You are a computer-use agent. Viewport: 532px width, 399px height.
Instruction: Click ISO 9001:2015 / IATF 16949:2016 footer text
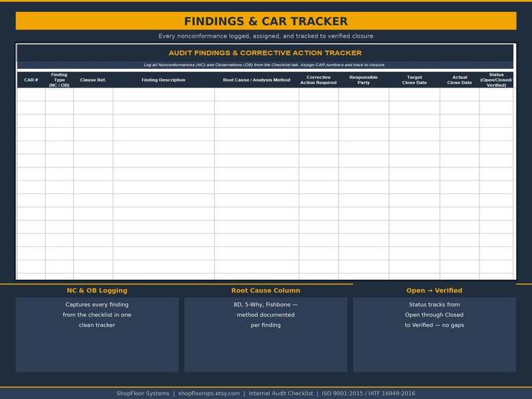[369, 393]
